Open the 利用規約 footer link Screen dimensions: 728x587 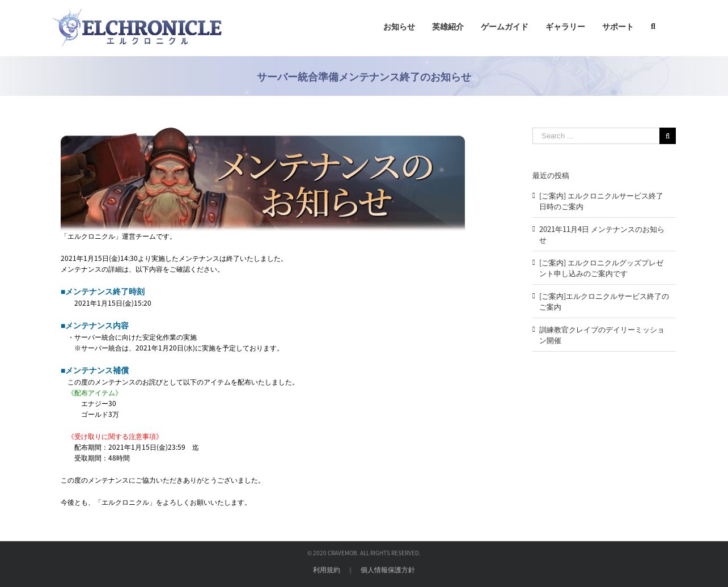click(x=327, y=570)
